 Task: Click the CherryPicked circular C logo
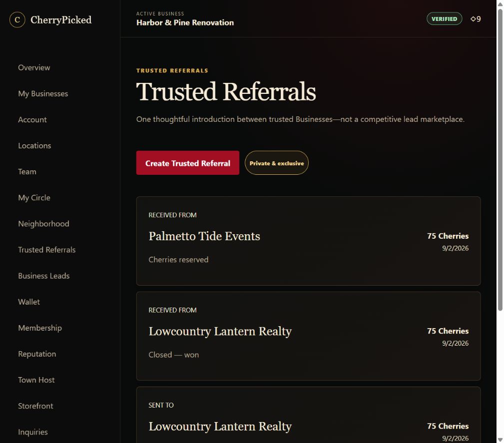pos(17,19)
